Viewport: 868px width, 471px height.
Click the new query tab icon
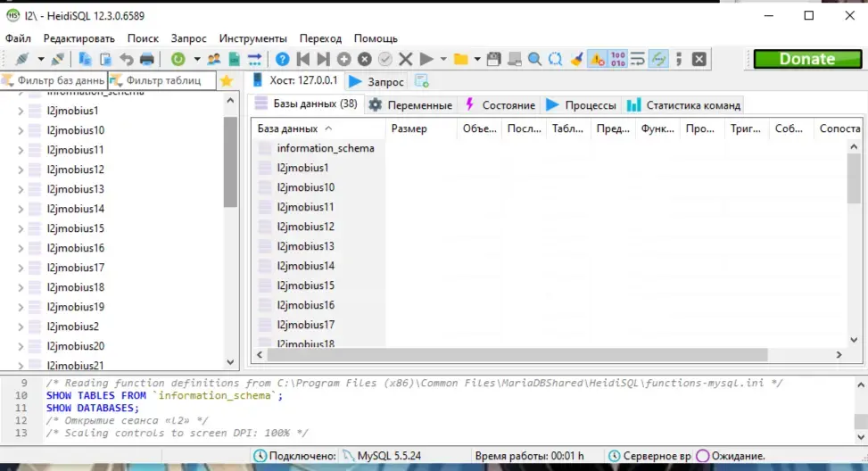click(422, 81)
